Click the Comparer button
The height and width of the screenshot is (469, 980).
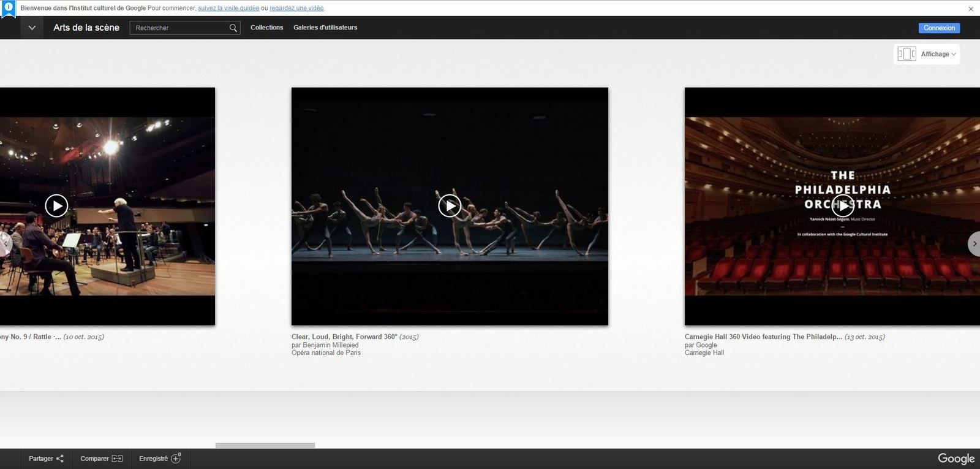click(102, 459)
